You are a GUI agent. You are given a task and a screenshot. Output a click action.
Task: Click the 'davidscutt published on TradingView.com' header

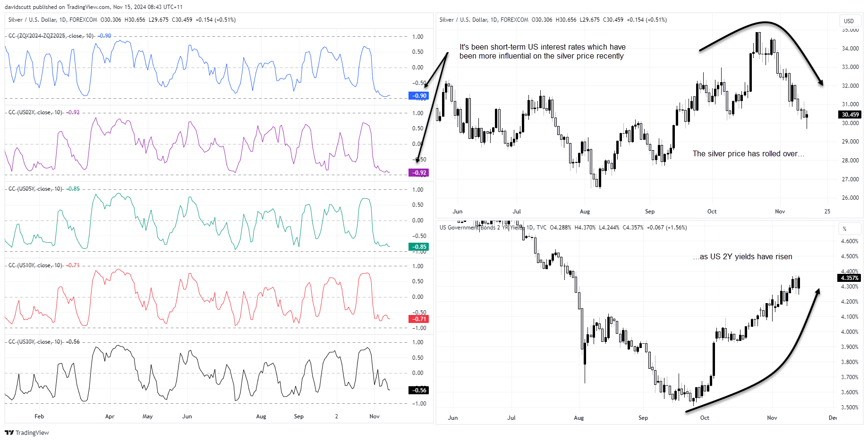tap(57, 7)
